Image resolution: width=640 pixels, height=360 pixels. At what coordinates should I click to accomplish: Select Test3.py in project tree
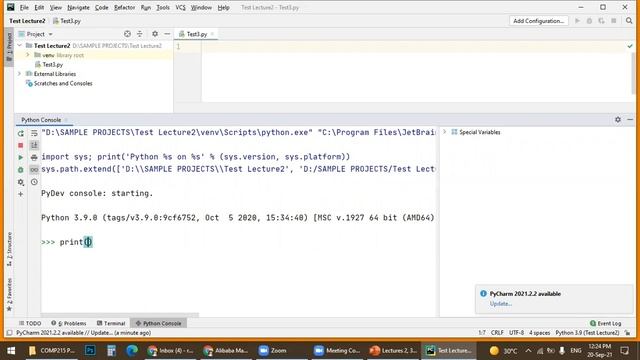52,64
